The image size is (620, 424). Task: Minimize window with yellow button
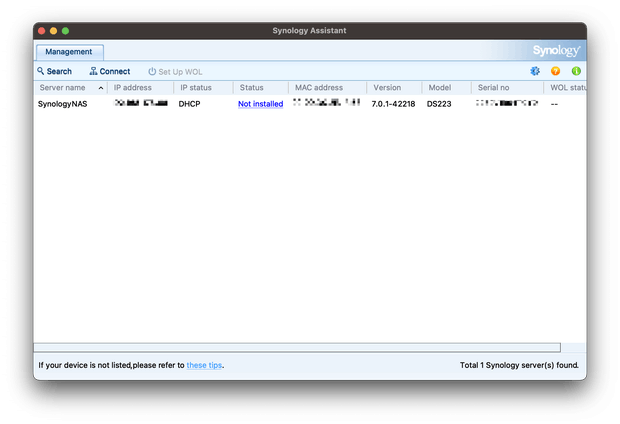pyautogui.click(x=53, y=31)
